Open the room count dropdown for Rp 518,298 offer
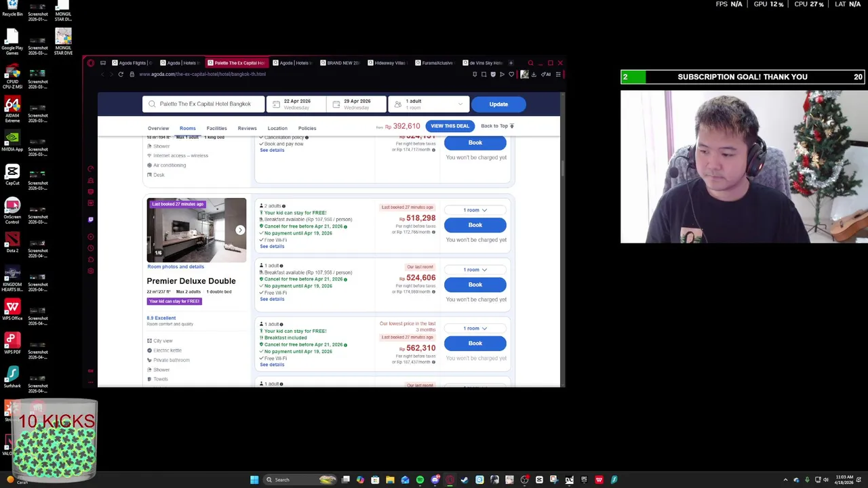Screen dimensions: 868x488 (475, 210)
